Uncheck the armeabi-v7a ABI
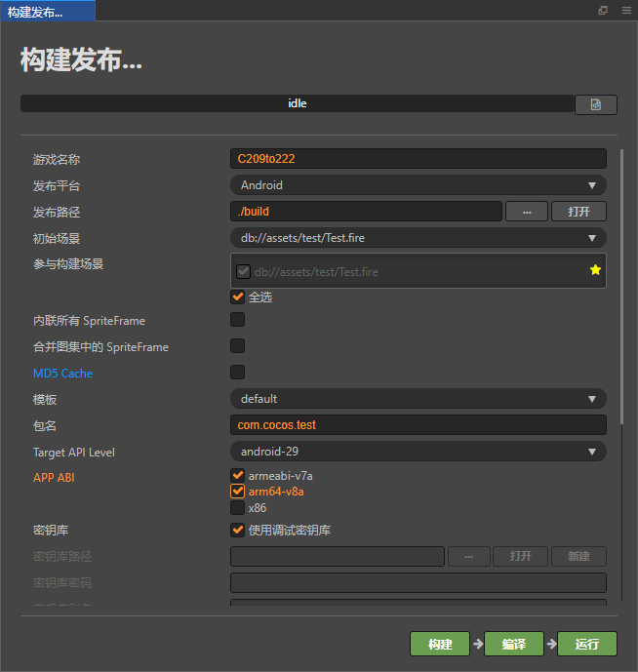The image size is (638, 672). point(237,475)
